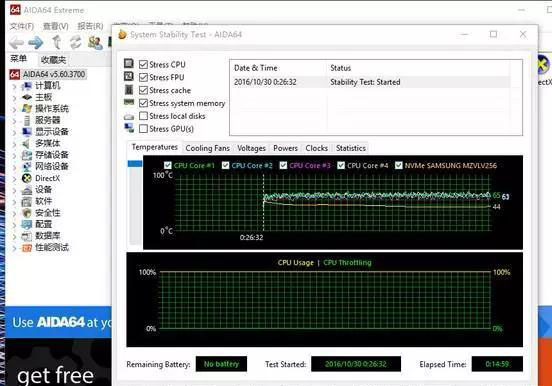Enable the Stress local disks checkbox

pos(143,116)
